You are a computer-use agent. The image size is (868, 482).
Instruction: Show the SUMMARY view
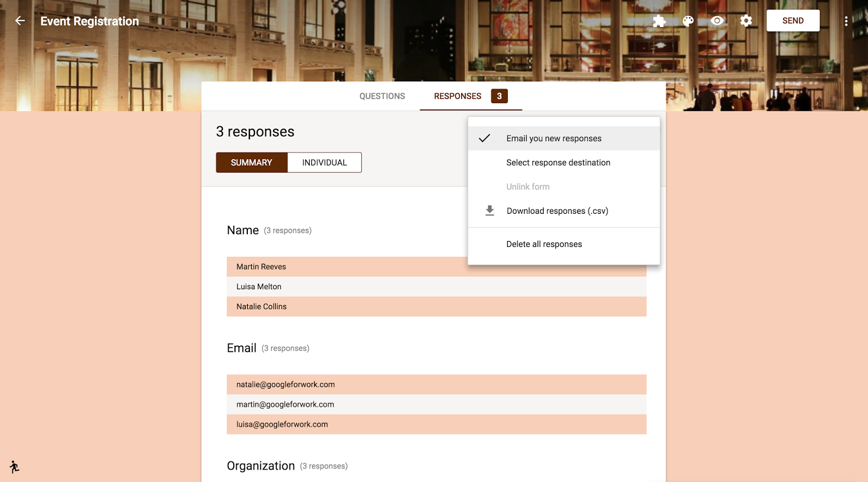coord(252,162)
